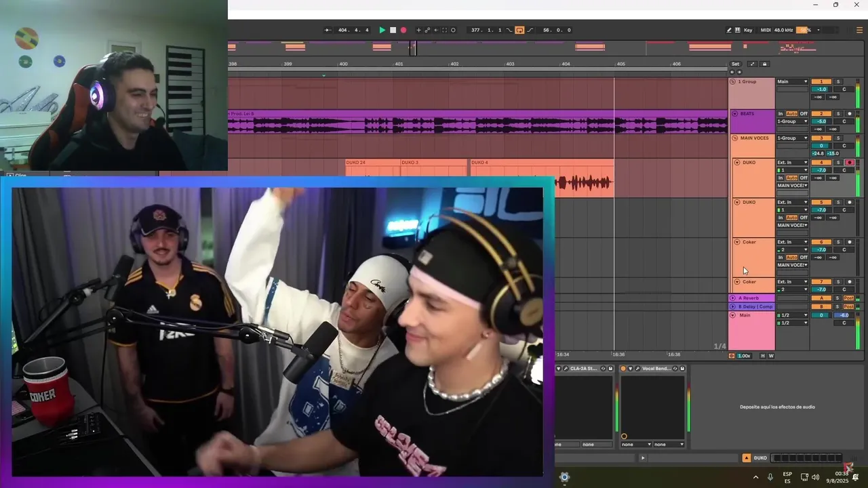Enable Key map mode

coord(748,30)
